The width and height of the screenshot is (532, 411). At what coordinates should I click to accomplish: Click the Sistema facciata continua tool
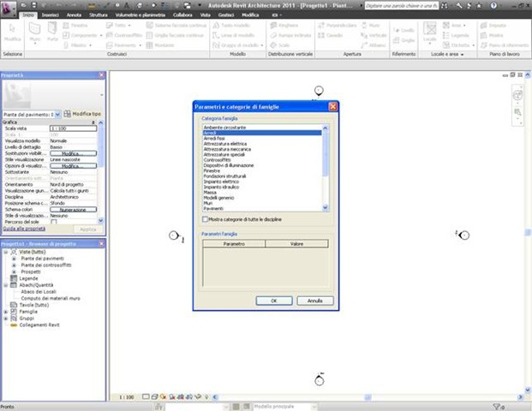176,26
